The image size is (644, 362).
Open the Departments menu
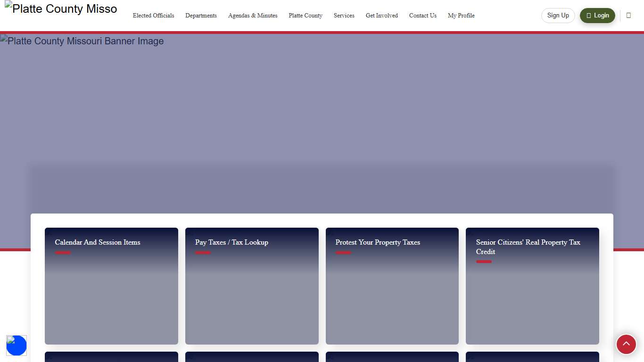(201, 16)
